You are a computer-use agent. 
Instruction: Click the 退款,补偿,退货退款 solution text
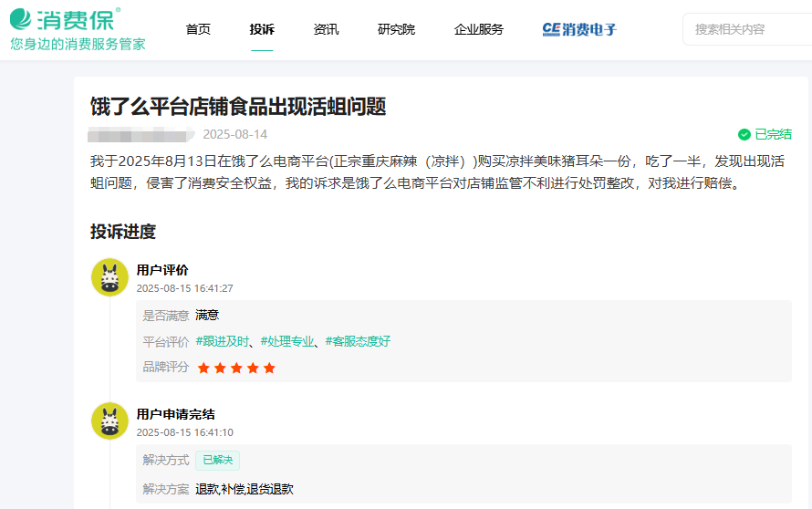244,489
